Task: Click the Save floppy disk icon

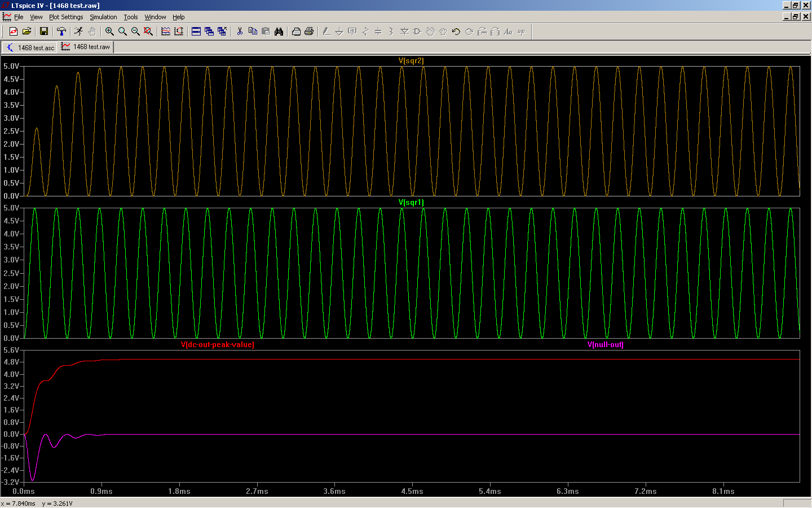Action: (x=43, y=32)
